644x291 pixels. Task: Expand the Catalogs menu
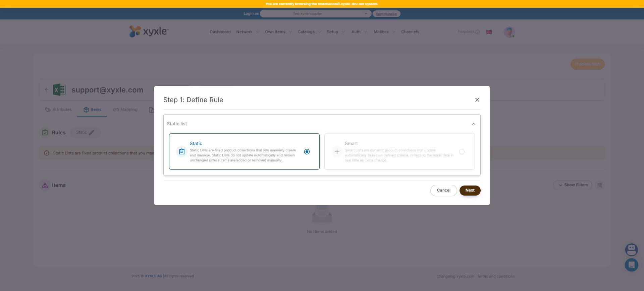coord(309,32)
